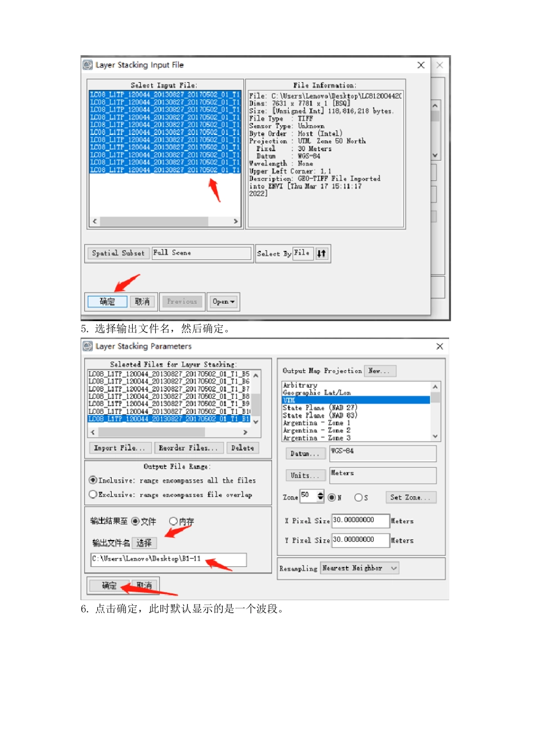This screenshot has width=534, height=756.
Task: Select the N hemisphere zone radio
Action: (332, 497)
